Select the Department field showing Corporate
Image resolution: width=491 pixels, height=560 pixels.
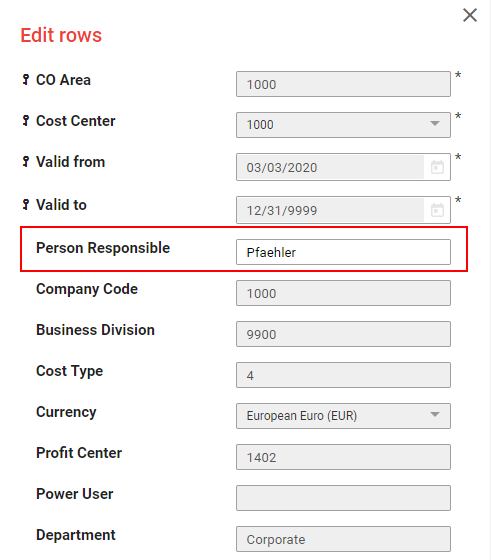(343, 539)
